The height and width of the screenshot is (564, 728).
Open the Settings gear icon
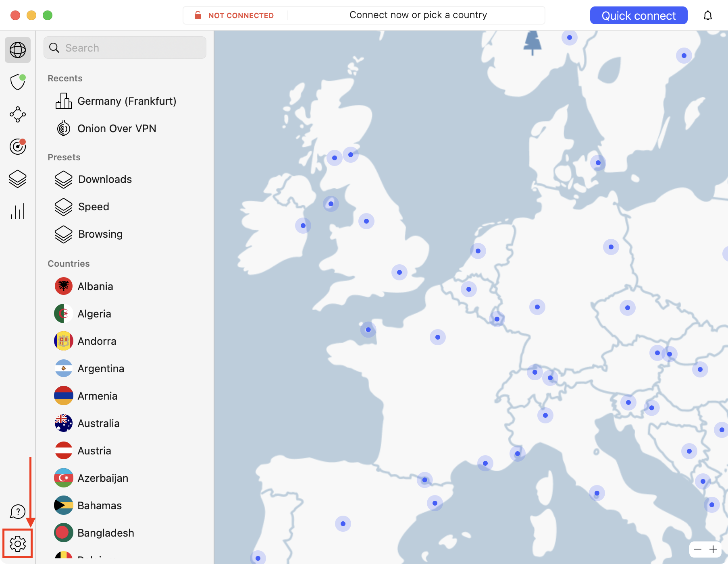[18, 544]
